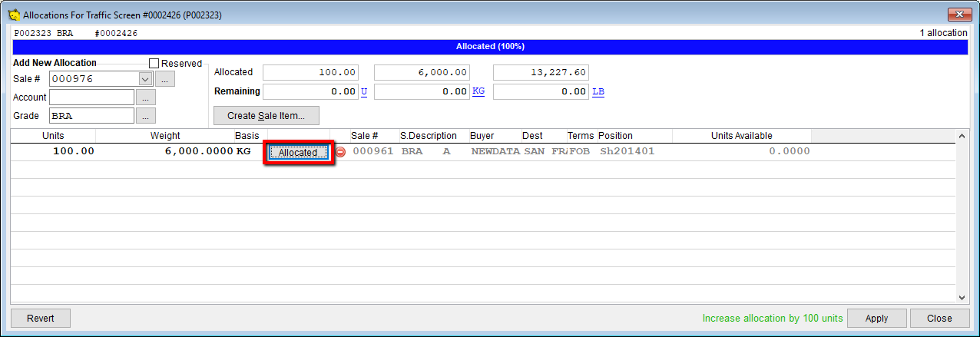Click the Allocated units field showing 100.00
The width and height of the screenshot is (980, 337).
(x=311, y=72)
